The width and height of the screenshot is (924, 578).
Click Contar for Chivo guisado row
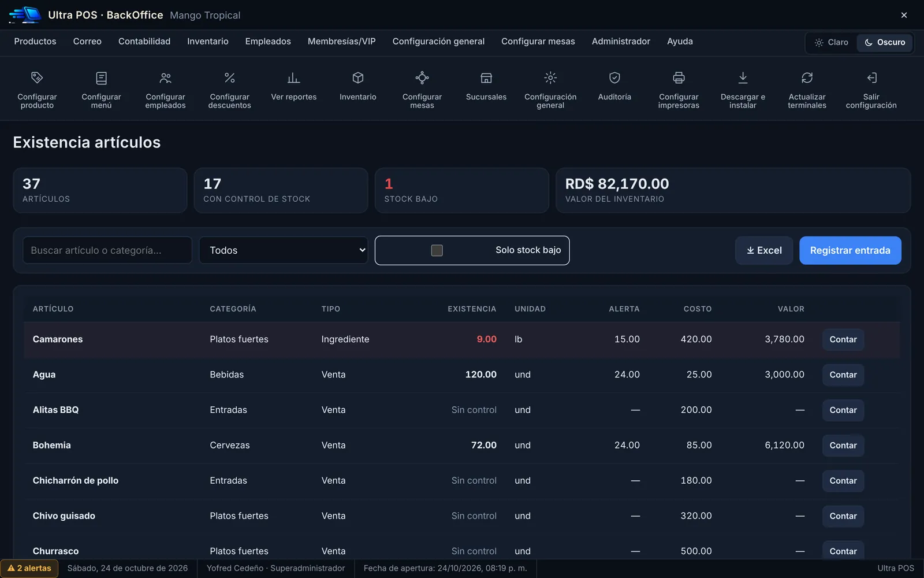[843, 516]
